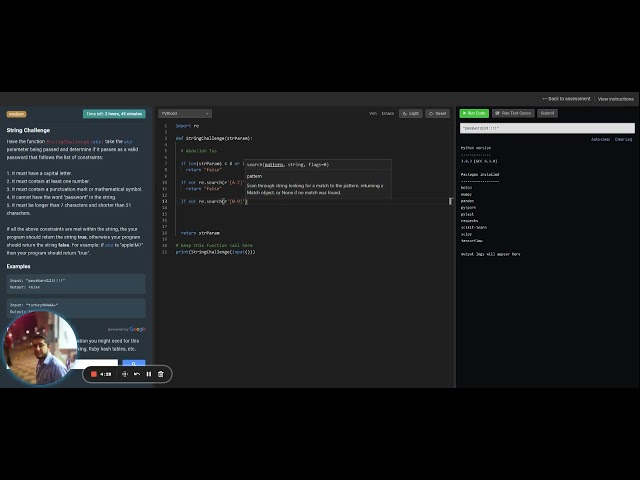Click 'tensorflow' in installed packages list

pos(472,241)
